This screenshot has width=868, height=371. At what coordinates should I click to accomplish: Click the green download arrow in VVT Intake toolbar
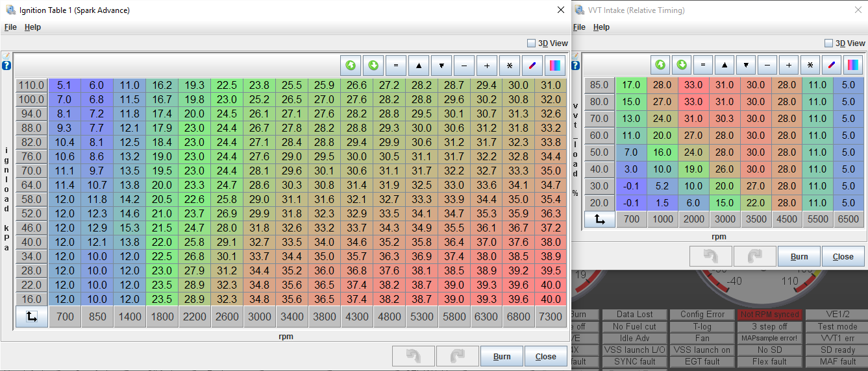click(x=682, y=65)
